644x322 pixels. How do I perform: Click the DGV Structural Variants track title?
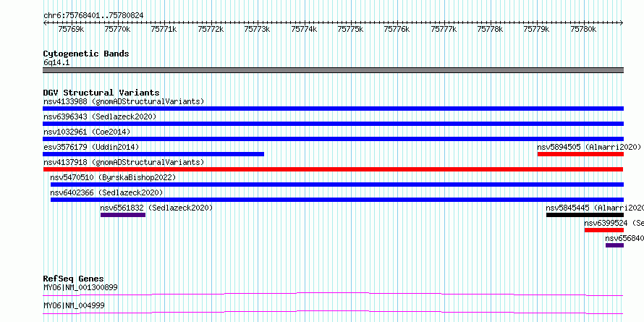pyautogui.click(x=101, y=93)
